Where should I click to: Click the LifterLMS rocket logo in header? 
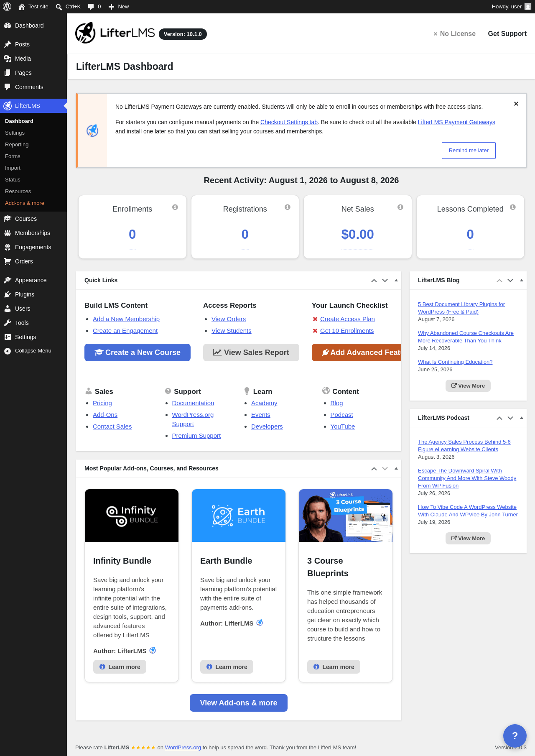(x=85, y=33)
